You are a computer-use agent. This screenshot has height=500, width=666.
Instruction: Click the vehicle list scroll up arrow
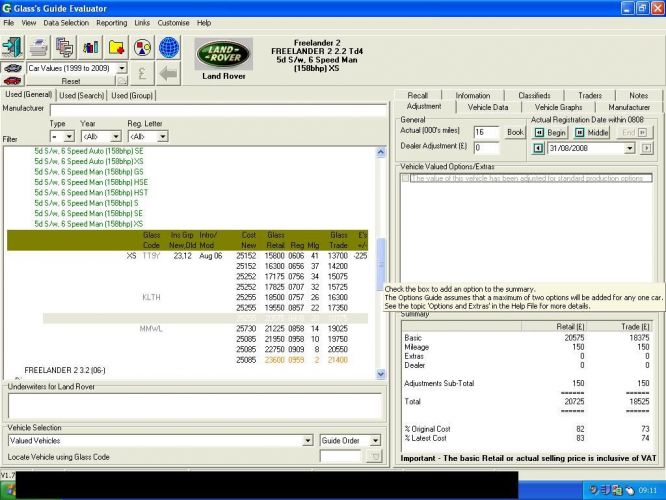click(x=381, y=152)
